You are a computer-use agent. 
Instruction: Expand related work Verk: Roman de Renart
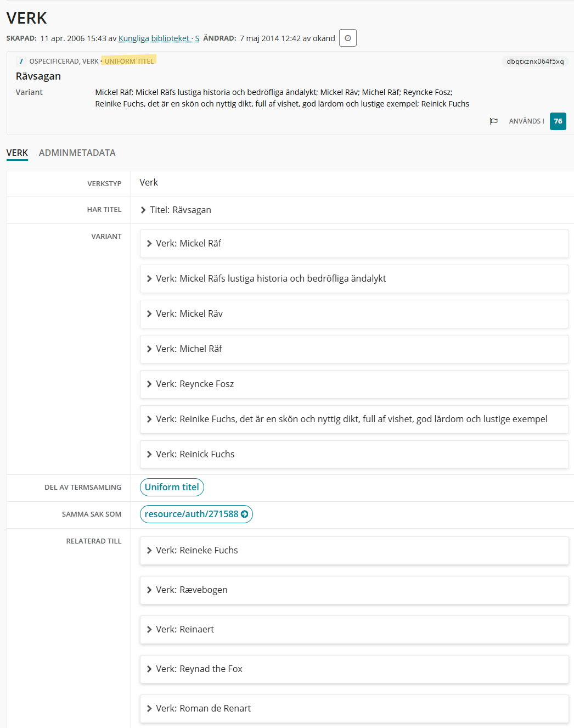pos(354,709)
